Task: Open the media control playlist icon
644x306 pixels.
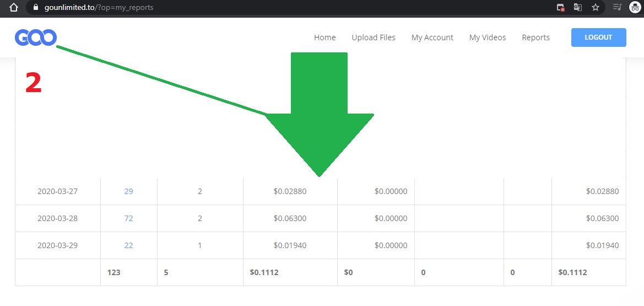Action: click(x=617, y=7)
